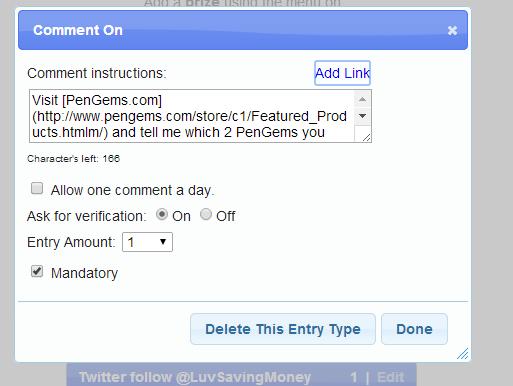Open the Entry Amount dropdown
This screenshot has height=386, width=513.
[x=147, y=242]
